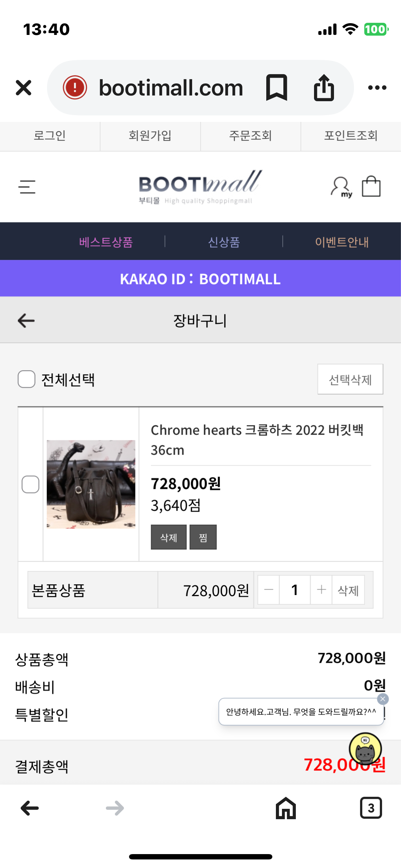The image size is (401, 868).
Task: Open the hamburger menu icon
Action: coord(27,187)
